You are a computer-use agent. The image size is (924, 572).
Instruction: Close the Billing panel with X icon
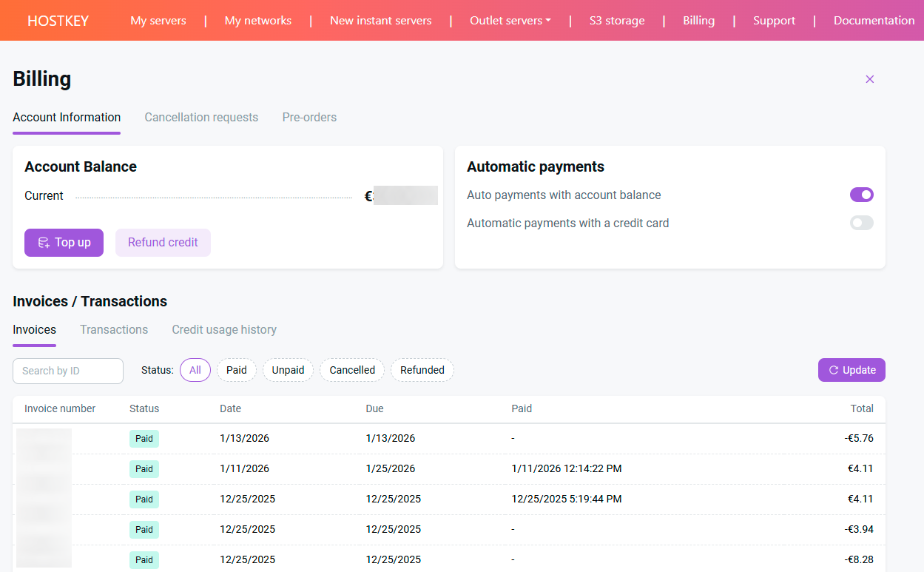[x=869, y=79]
